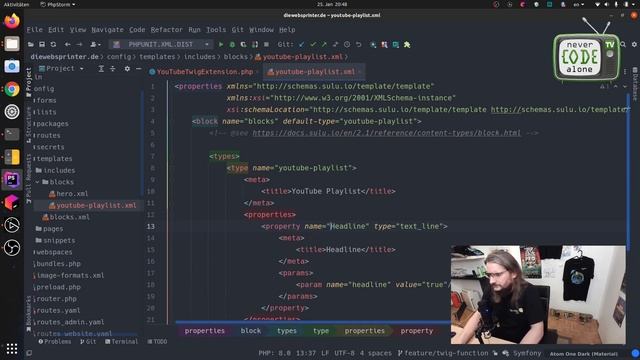Open PhpStorm icon in the dock
This screenshot has height=360, width=640.
pyautogui.click(x=12, y=180)
